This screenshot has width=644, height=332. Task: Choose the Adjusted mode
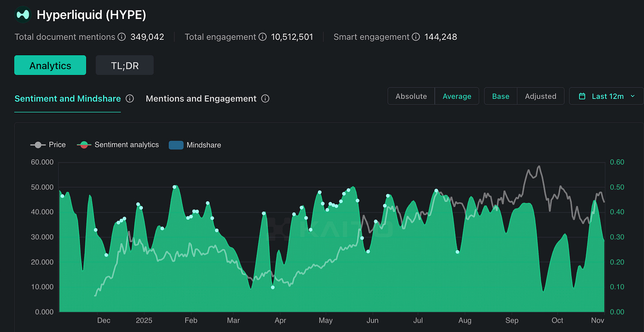pyautogui.click(x=540, y=96)
